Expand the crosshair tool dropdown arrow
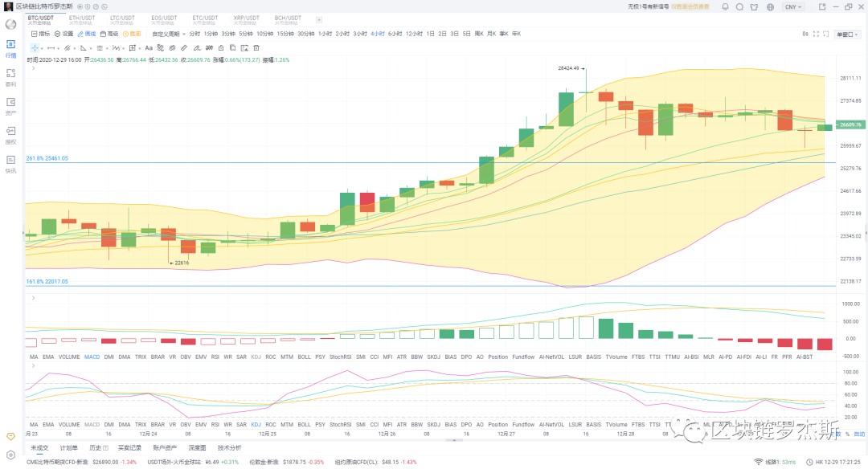The image size is (868, 469). point(42,49)
